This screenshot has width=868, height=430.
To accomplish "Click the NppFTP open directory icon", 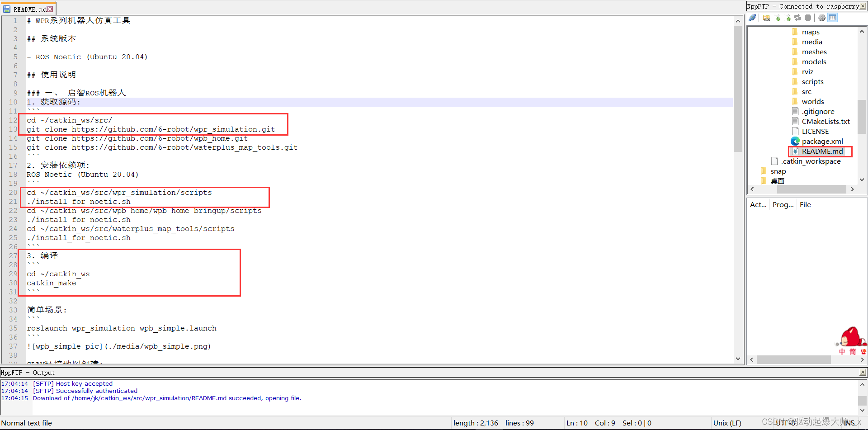I will point(766,18).
